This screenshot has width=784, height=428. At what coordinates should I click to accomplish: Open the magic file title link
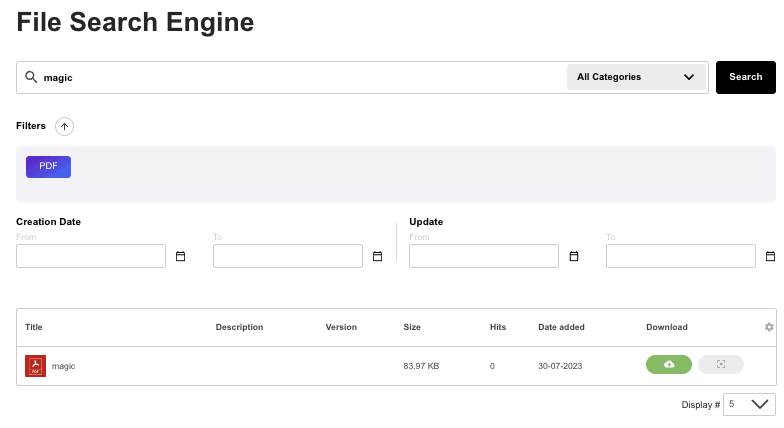click(63, 366)
